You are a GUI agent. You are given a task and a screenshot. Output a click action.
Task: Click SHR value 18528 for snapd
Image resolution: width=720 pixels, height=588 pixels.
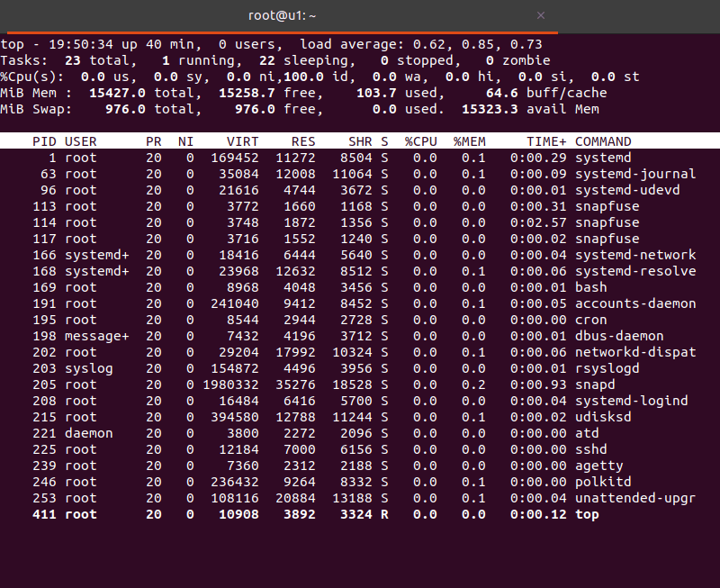point(352,384)
